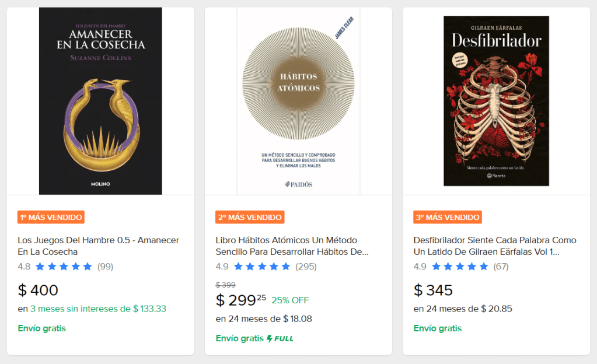This screenshot has width=597, height=364.
Task: Open Los Juegos Del Hambre 0.5 title link
Action: click(x=98, y=246)
